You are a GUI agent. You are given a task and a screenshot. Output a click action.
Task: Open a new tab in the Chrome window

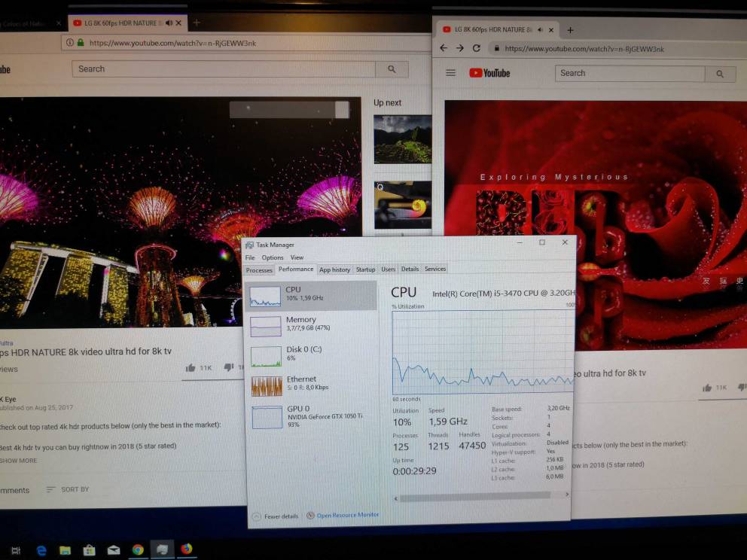point(570,30)
